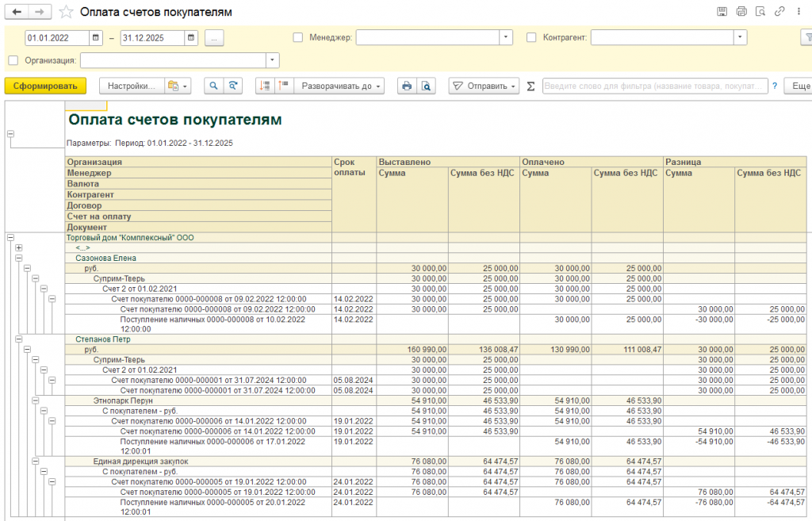Click the save diskette icon at top right

[x=722, y=12]
